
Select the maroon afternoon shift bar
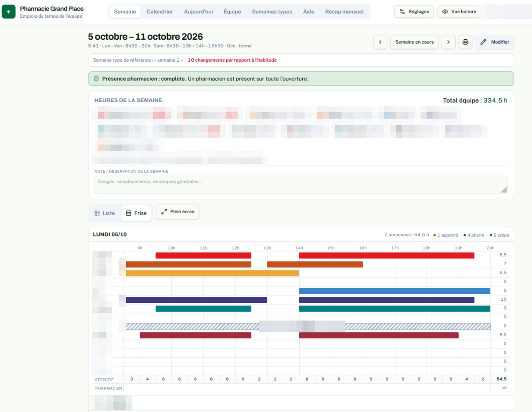coord(379,335)
